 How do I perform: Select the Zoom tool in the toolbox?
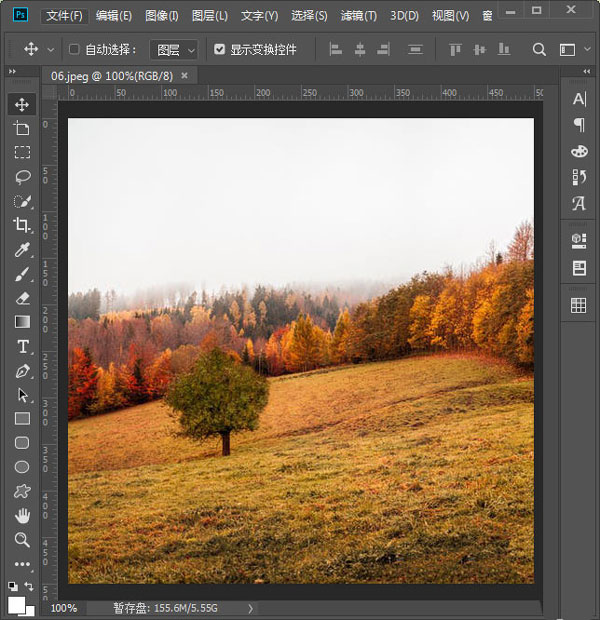tap(22, 540)
